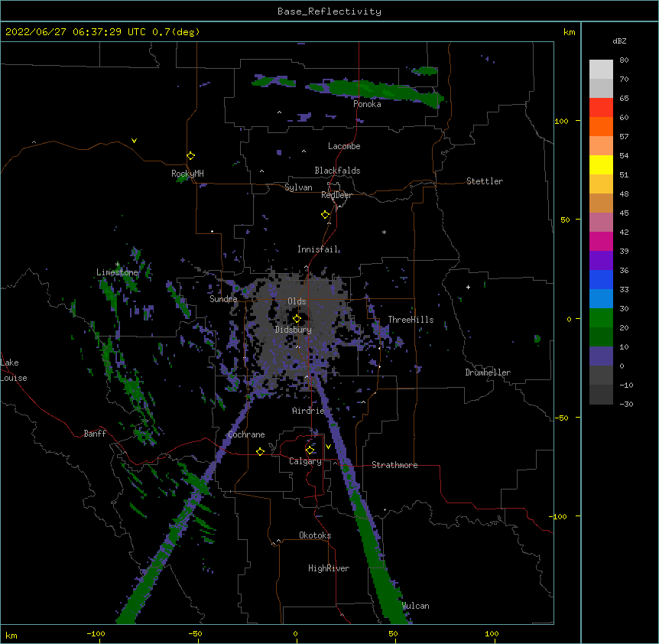Click the Banff label

pos(95,434)
